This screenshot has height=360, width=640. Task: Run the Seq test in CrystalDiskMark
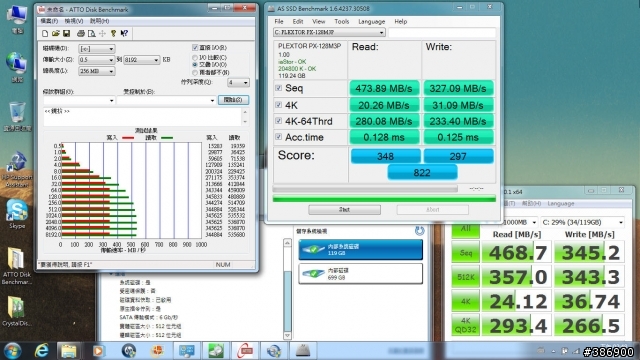[x=466, y=253]
